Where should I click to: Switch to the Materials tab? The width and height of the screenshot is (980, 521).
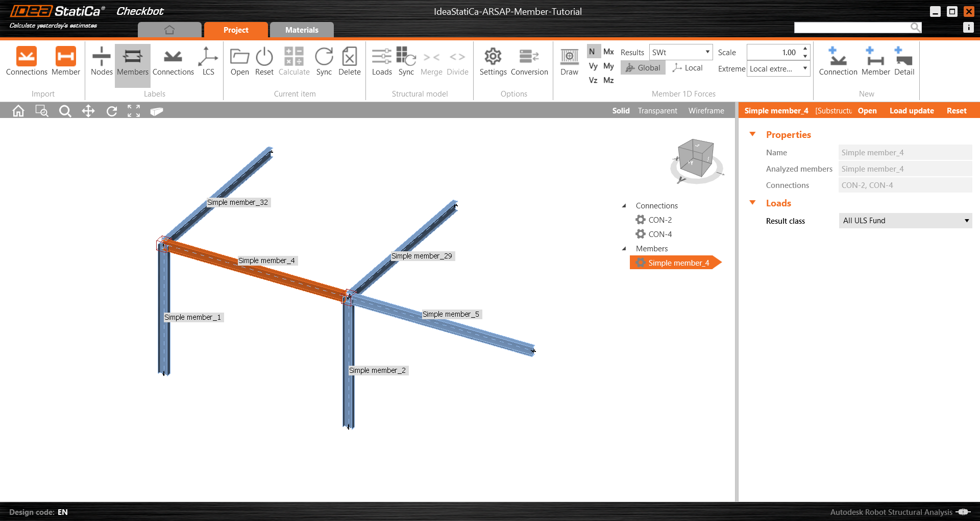point(302,30)
